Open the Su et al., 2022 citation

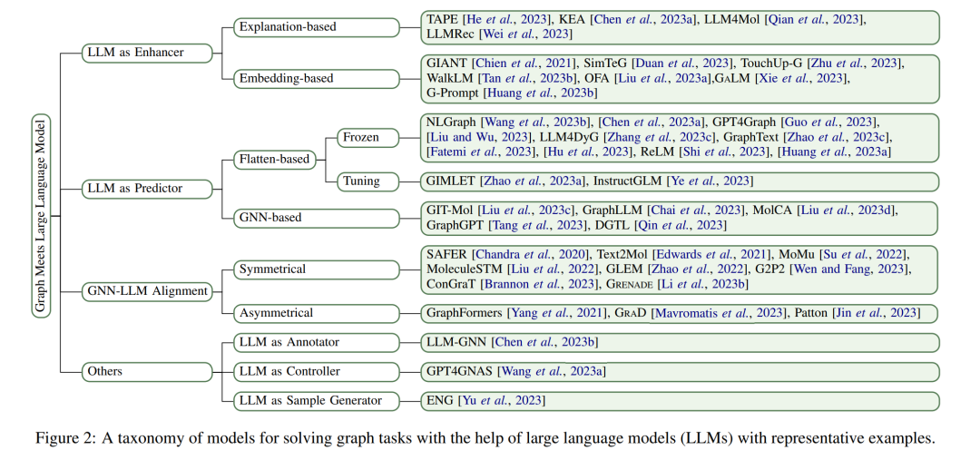click(x=863, y=254)
